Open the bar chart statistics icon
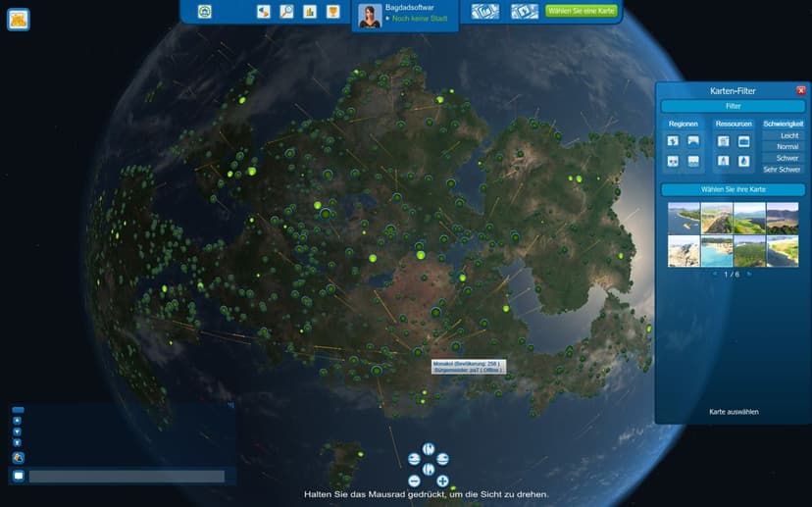Screen dimensions: 812x507 (310, 12)
